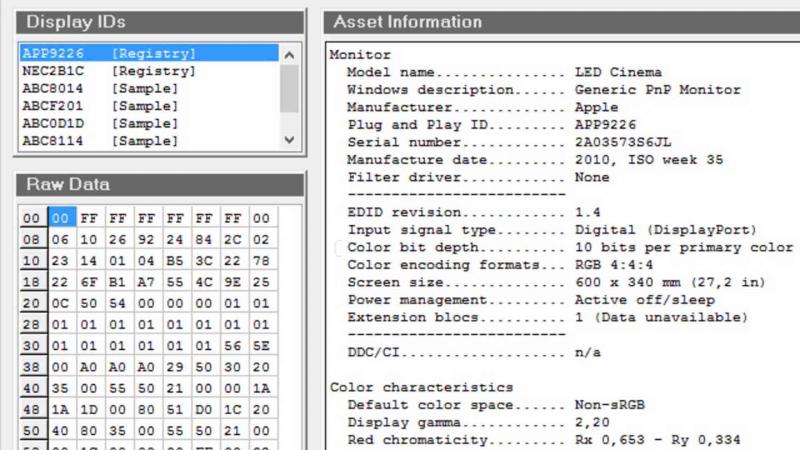Select byte 0C in row 20
This screenshot has height=450, width=800.
coord(62,303)
